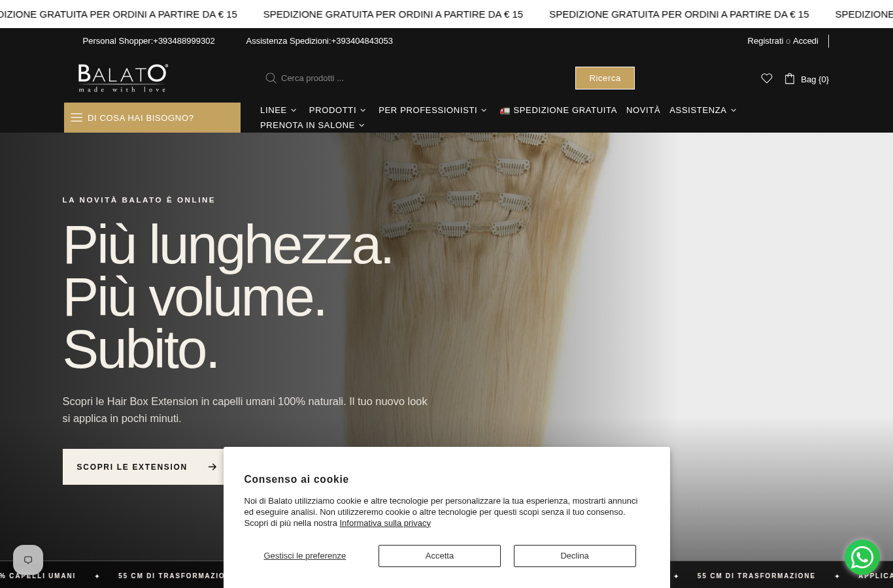Click the Personal Shopper phone number
This screenshot has width=893, height=588.
[x=184, y=41]
